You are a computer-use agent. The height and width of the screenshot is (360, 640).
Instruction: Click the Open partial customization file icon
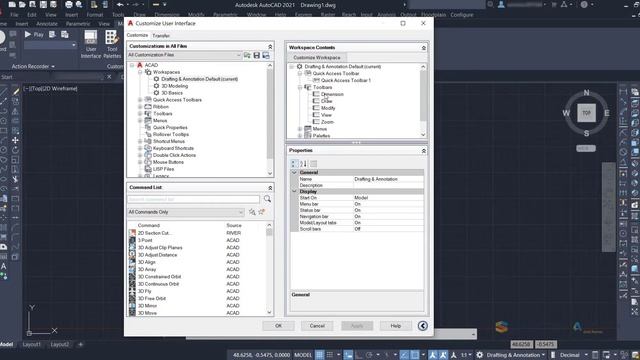[x=247, y=55]
